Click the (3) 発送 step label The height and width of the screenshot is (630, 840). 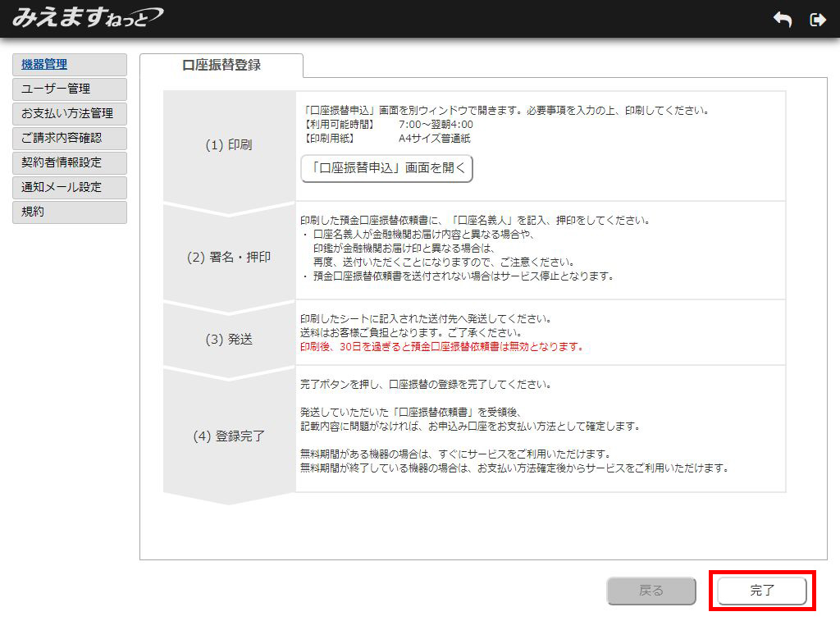click(x=229, y=339)
